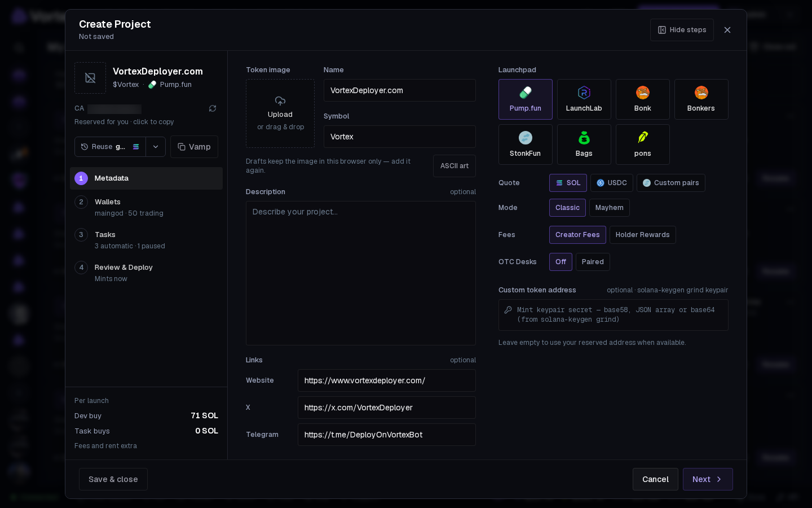This screenshot has width=812, height=508.
Task: Expand the Reuse dropdown arrow
Action: pyautogui.click(x=156, y=147)
